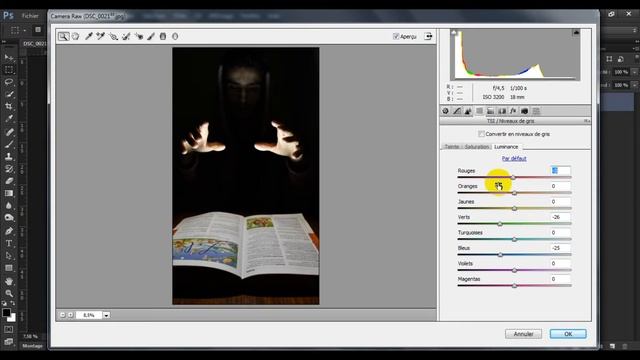Image resolution: width=640 pixels, height=360 pixels.
Task: Select Photoshop Rectangular Marquee tool
Action: 9,70
